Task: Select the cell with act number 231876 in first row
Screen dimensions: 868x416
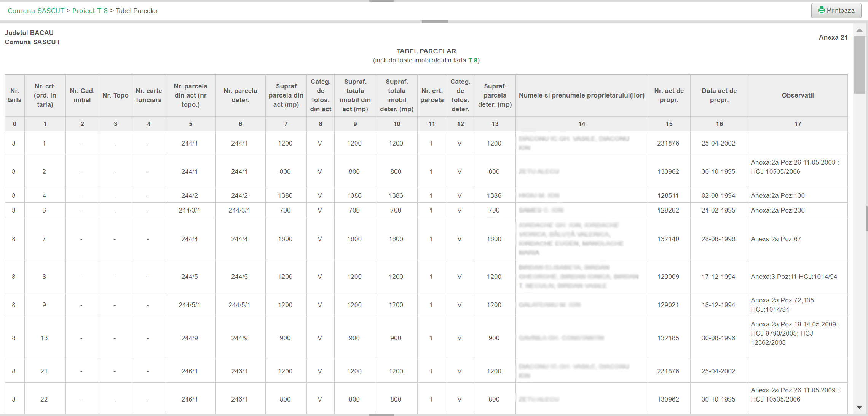Action: click(668, 143)
